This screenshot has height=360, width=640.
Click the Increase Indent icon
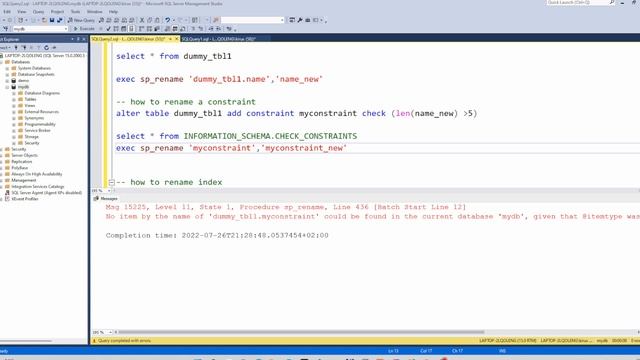[218, 29]
